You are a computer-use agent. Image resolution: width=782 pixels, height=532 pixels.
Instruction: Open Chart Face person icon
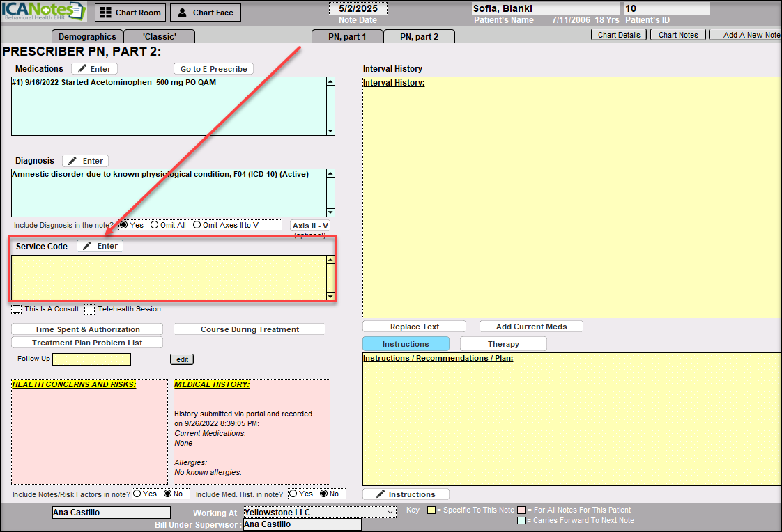click(182, 13)
